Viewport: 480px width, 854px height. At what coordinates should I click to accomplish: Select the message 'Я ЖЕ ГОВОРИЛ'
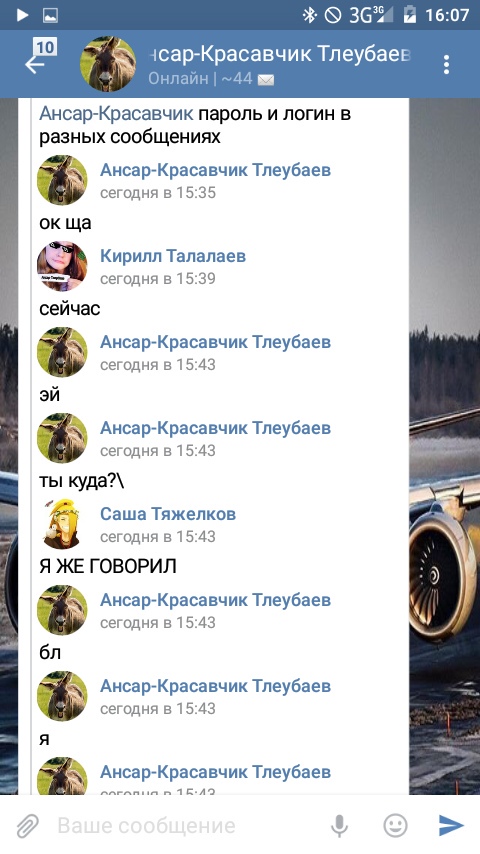point(108,566)
